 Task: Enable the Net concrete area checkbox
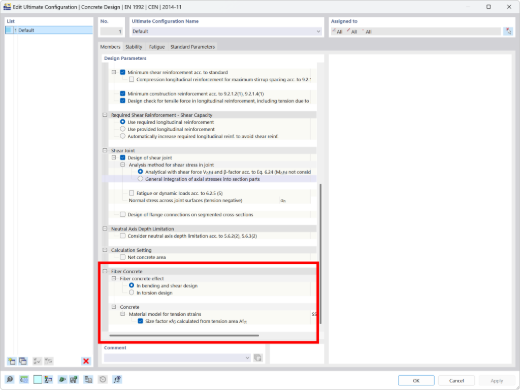coord(123,257)
